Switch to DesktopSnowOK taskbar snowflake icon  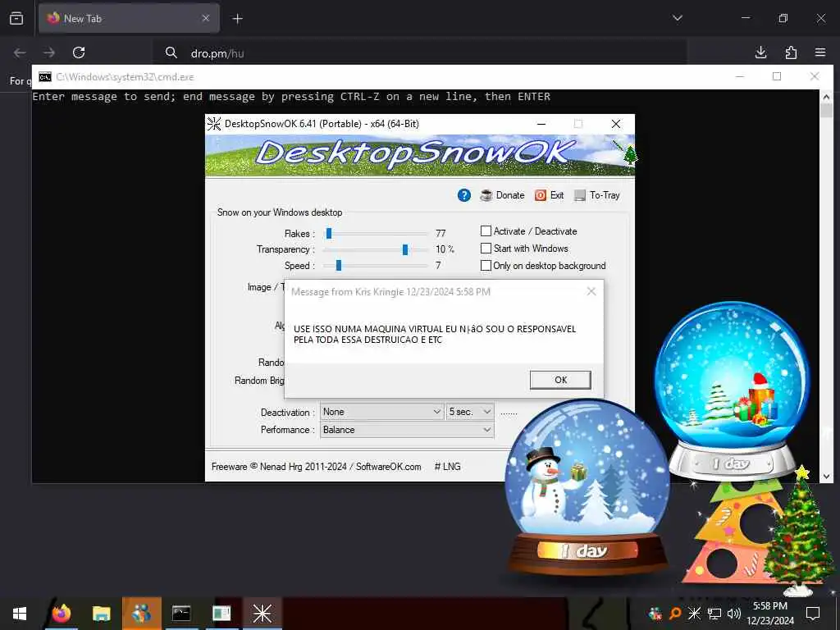point(262,614)
